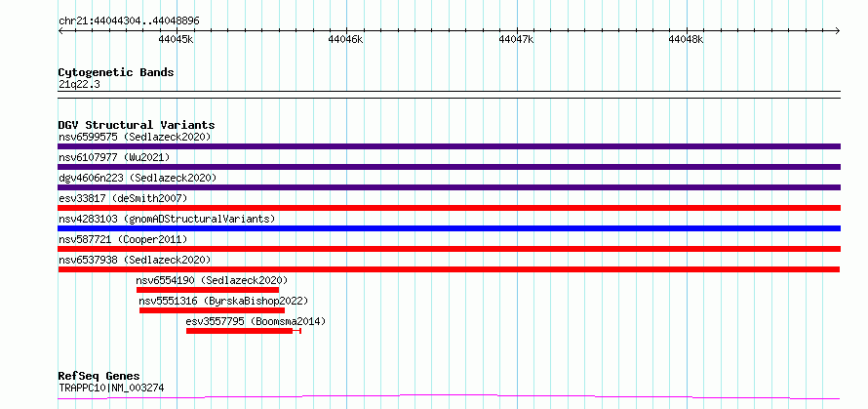The width and height of the screenshot is (868, 409).
Task: Select the purple bar under nsv6107977
Action: pyautogui.click(x=449, y=167)
